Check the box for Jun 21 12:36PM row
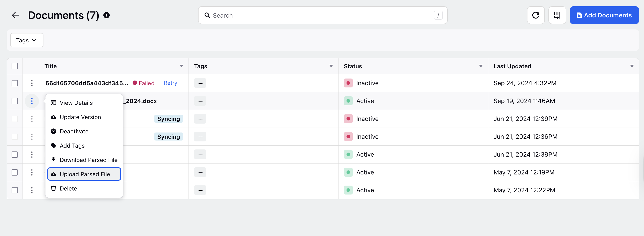The width and height of the screenshot is (644, 236). (15, 137)
